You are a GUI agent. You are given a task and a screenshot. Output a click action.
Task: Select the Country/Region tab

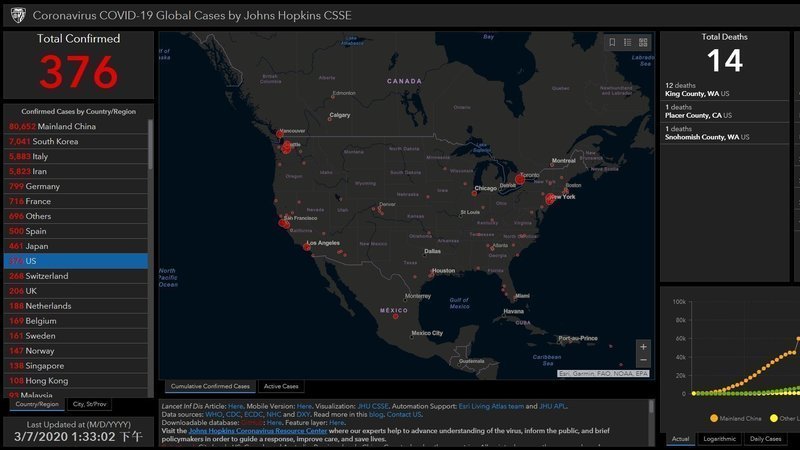[x=37, y=404]
